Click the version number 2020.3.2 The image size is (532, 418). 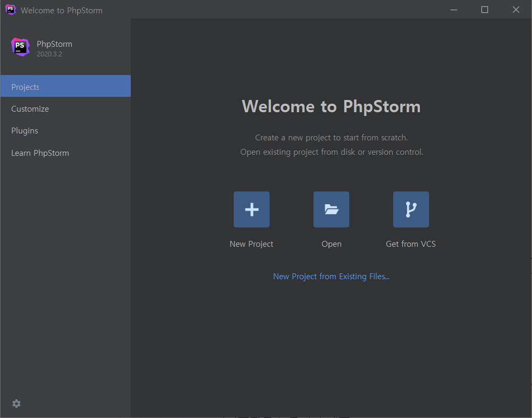tap(49, 54)
